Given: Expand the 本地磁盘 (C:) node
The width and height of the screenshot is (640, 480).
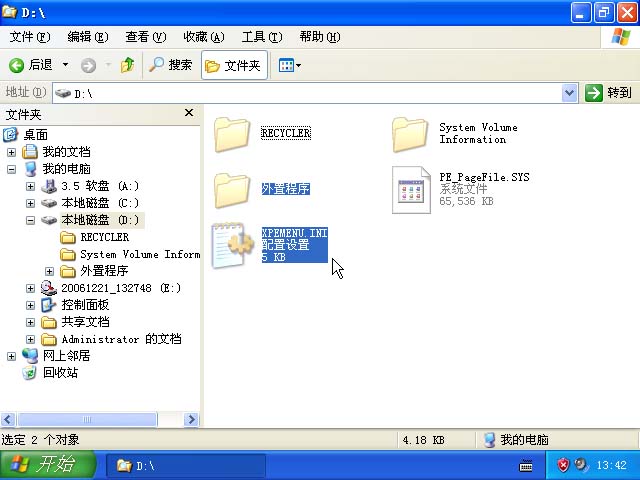Looking at the screenshot, I should pyautogui.click(x=30, y=203).
